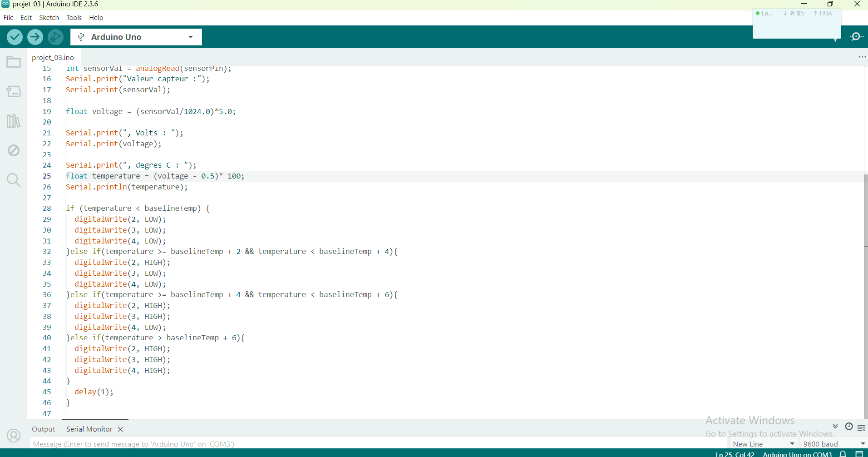Close the Serial Monitor tab

click(x=120, y=429)
